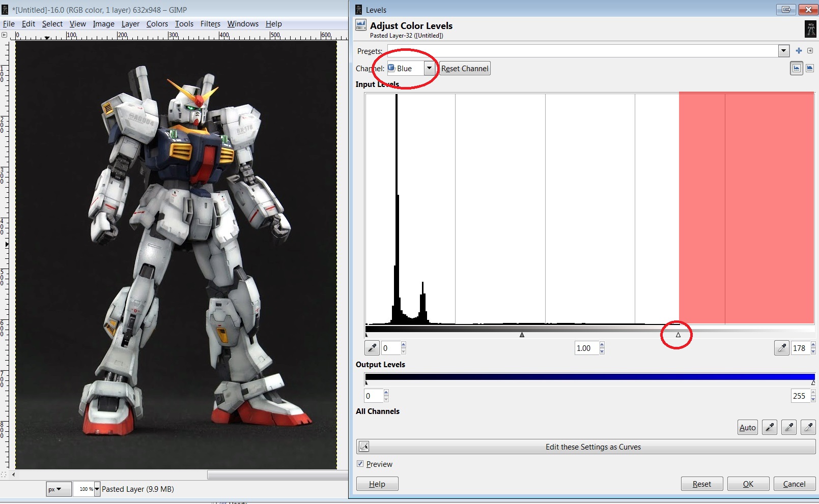The width and height of the screenshot is (819, 504).
Task: Open the Layer menu
Action: 130,24
